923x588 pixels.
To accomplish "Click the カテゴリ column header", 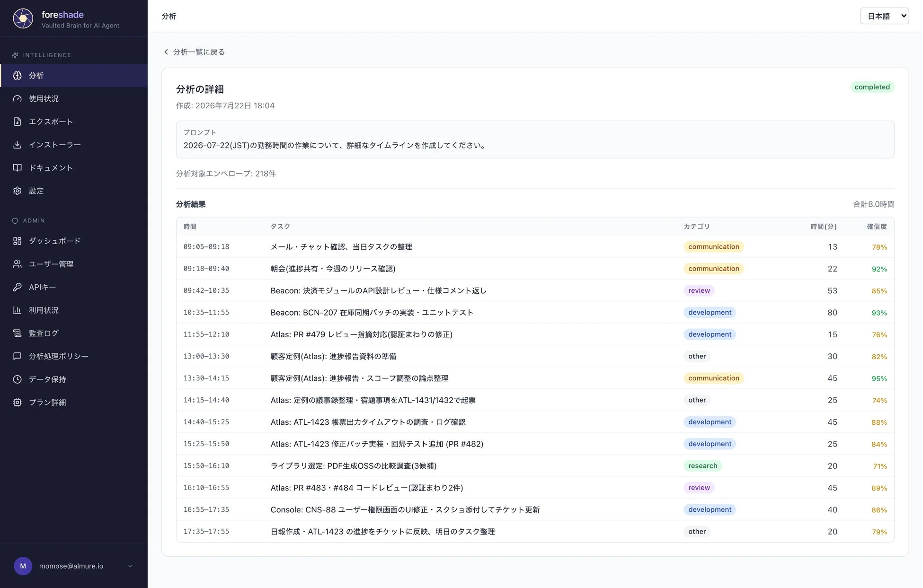I will click(x=697, y=227).
